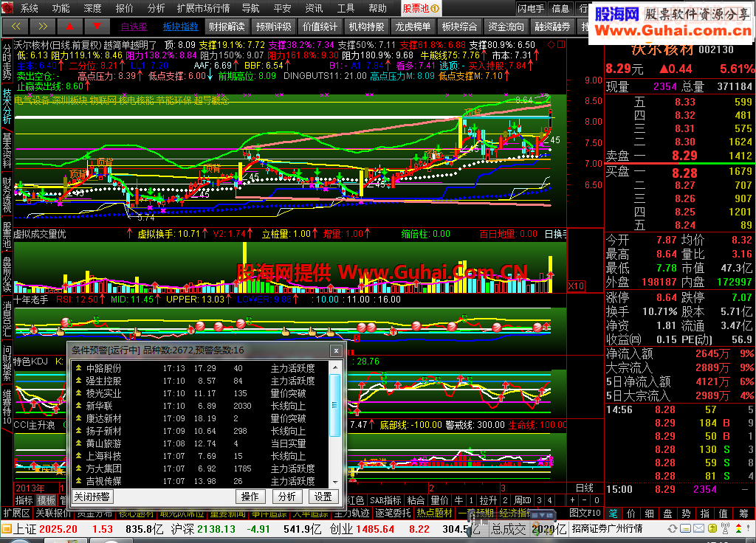This screenshot has height=543, width=756.
Task: Open the 扩展市场行情 menu
Action: 203,8
